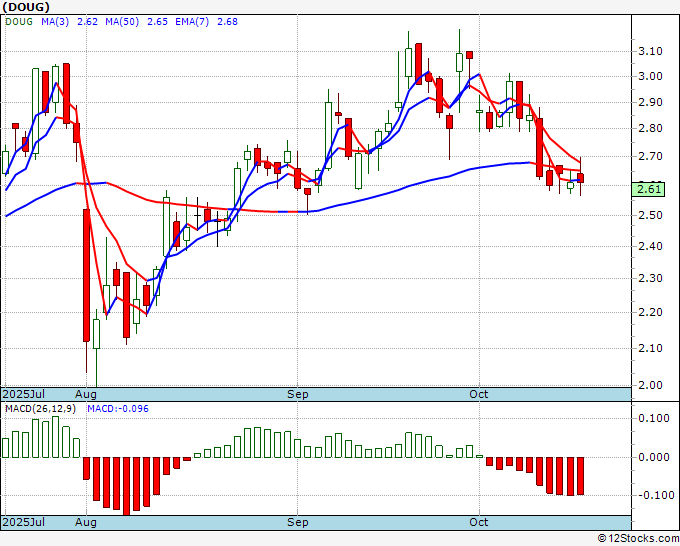Click the MA(3) legend label
This screenshot has width=680, height=546.
[x=55, y=22]
